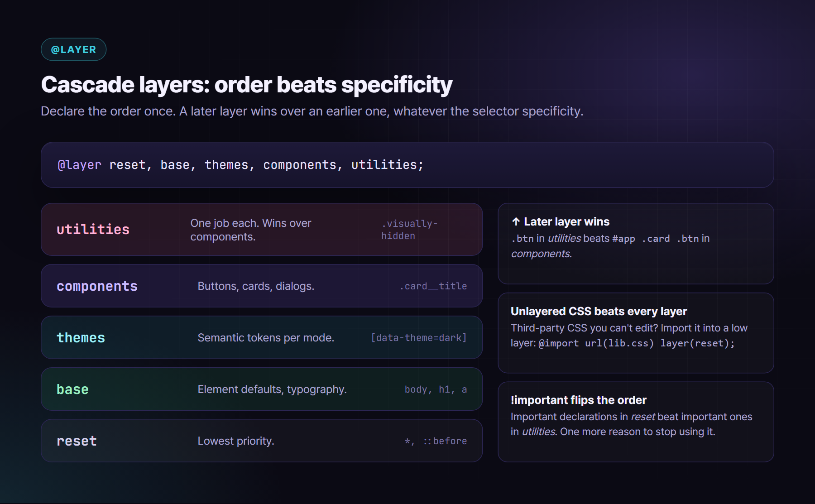Click the .card__title selector example
Viewport: 815px width, 504px height.
(x=433, y=286)
